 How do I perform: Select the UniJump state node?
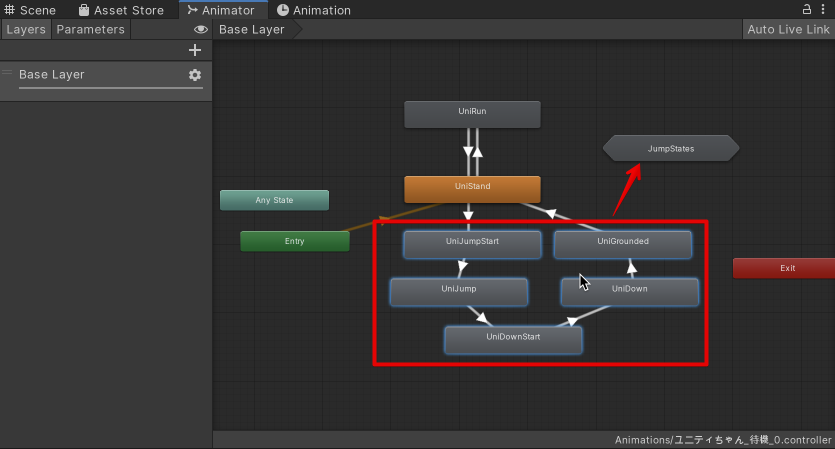pos(459,292)
